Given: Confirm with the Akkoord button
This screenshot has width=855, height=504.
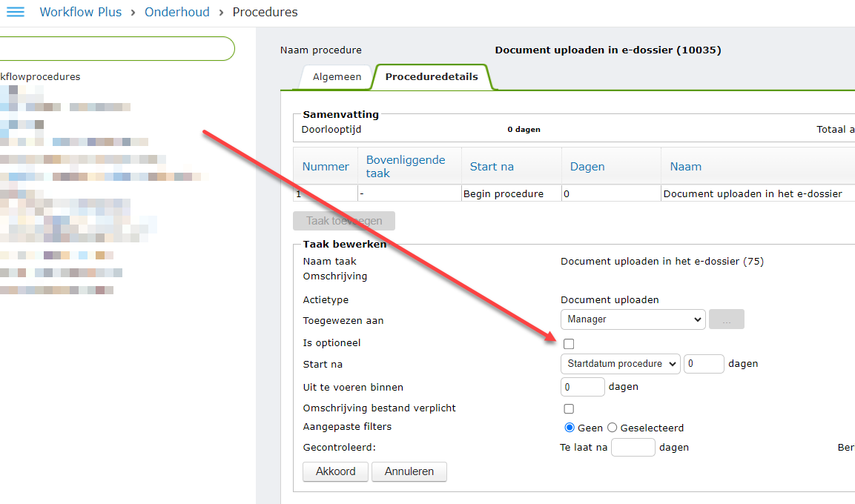Looking at the screenshot, I should tap(335, 471).
